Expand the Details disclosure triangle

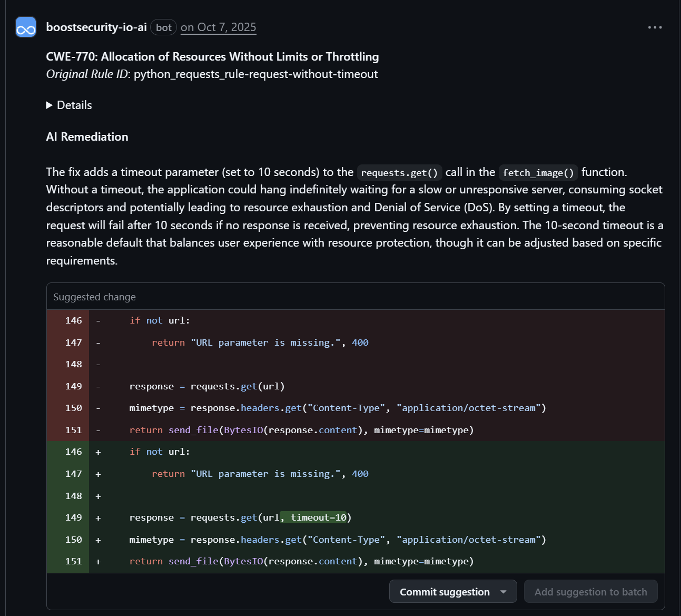[x=50, y=105]
